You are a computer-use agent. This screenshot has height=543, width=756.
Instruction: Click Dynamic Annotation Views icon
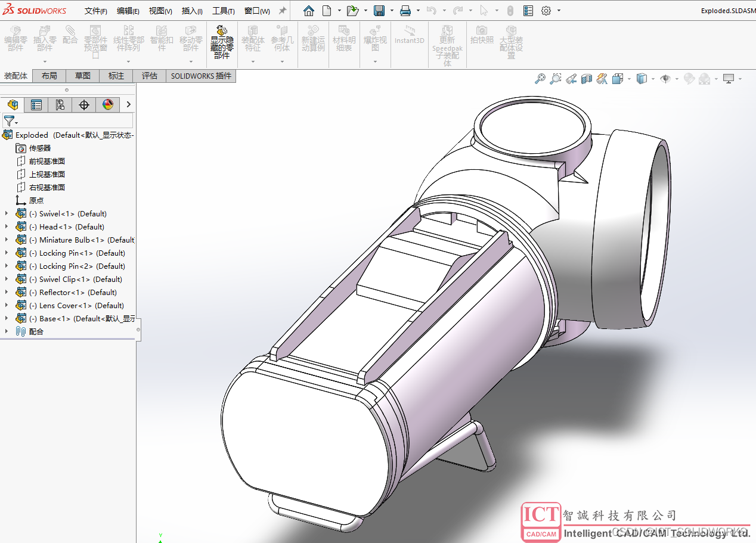pos(602,78)
